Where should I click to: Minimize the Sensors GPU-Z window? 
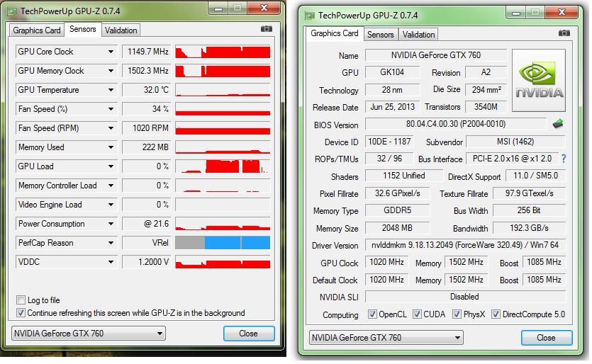pos(218,8)
